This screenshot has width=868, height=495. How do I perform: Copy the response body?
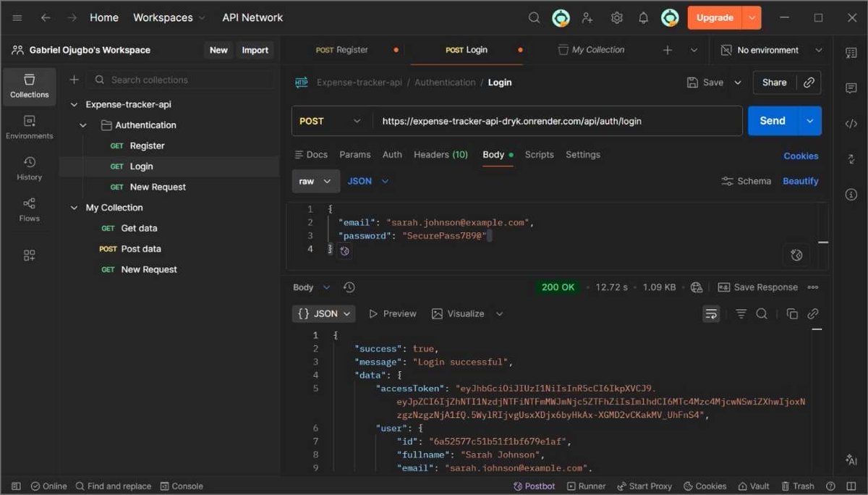[792, 314]
